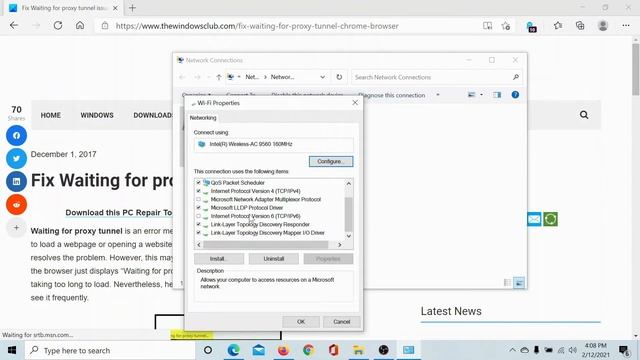Click Diagnose this connection toolbar item
The image size is (640, 360).
point(391,95)
